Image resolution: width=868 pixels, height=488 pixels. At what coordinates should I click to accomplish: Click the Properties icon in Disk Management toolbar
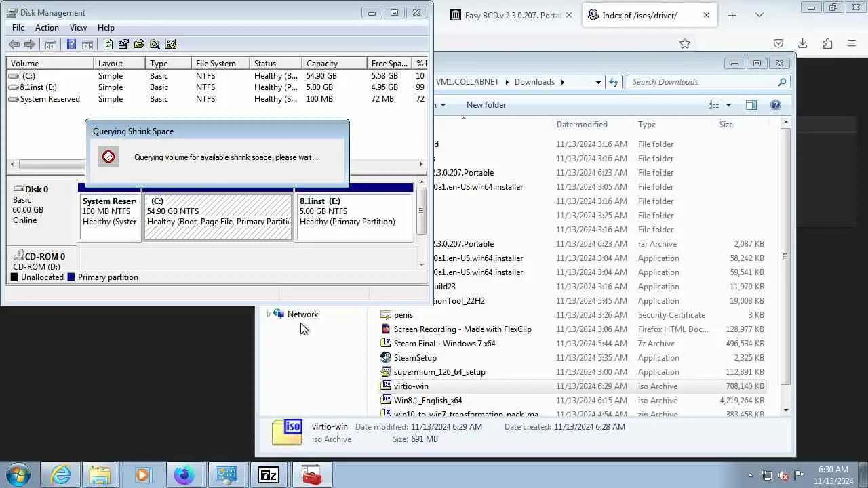pyautogui.click(x=123, y=45)
